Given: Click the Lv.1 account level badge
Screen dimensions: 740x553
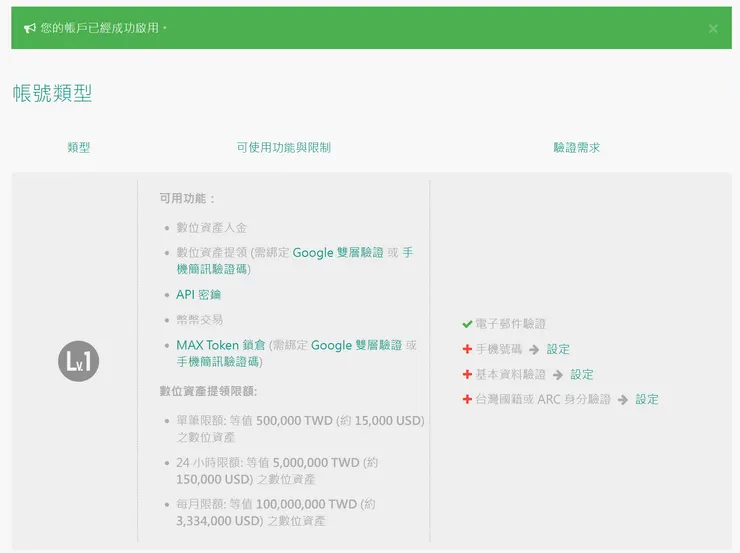Looking at the screenshot, I should [x=78, y=361].
